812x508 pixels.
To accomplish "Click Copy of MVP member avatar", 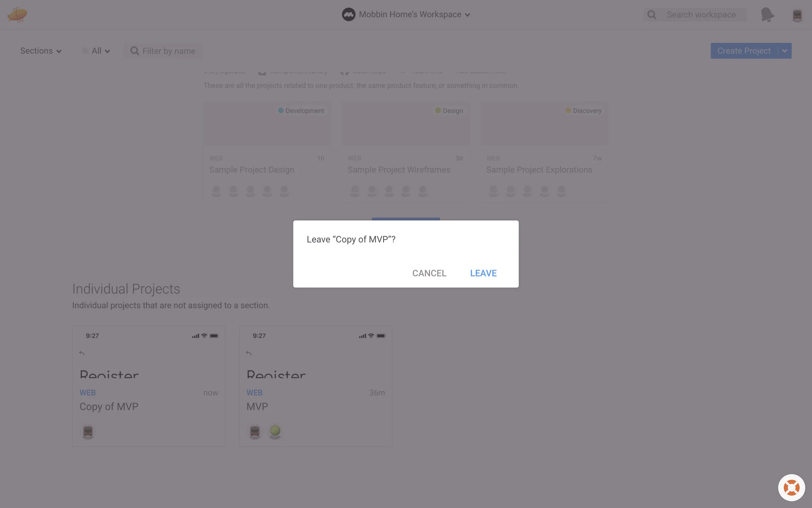I will coord(88,431).
